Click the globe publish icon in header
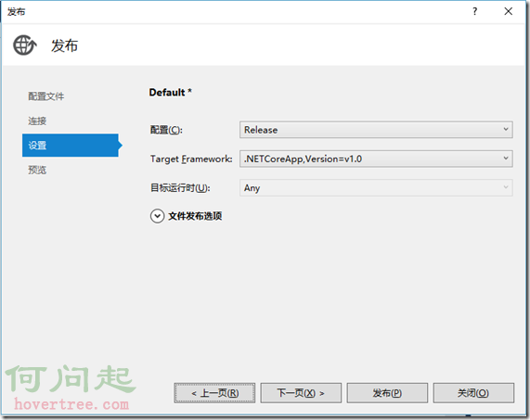This screenshot has width=530, height=420. coord(25,45)
